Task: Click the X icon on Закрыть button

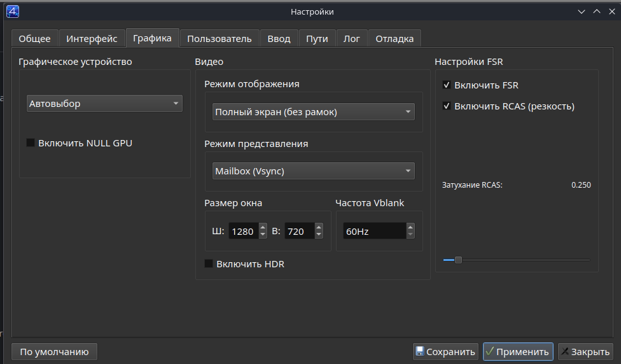Action: tap(564, 351)
